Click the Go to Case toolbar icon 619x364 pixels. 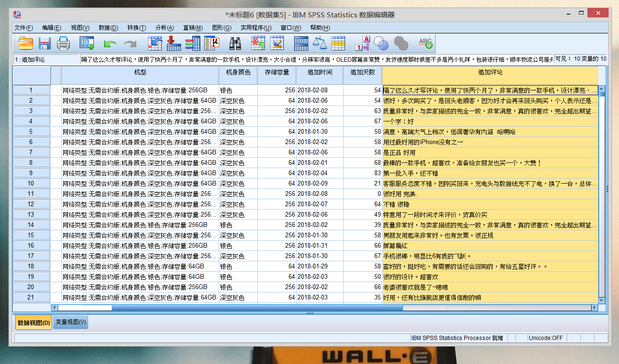[x=155, y=44]
